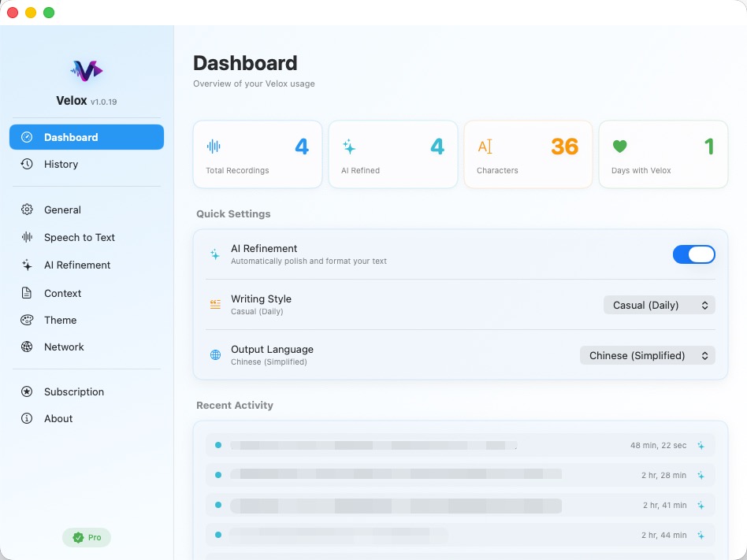Click the Network globe icon in sidebar

click(x=26, y=347)
